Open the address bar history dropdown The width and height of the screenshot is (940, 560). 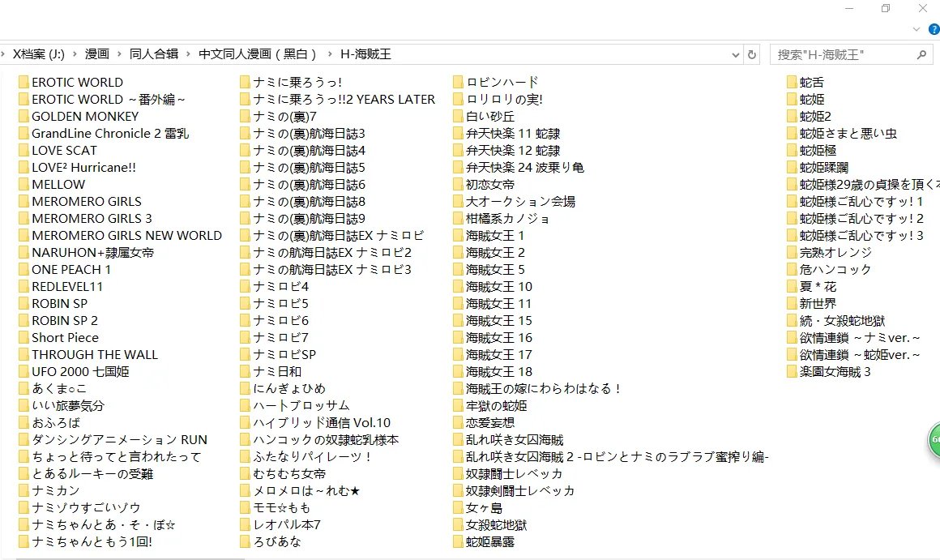735,54
